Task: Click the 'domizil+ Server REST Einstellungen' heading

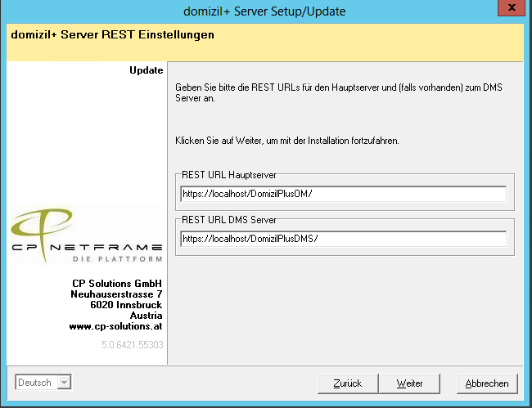Action: [113, 34]
